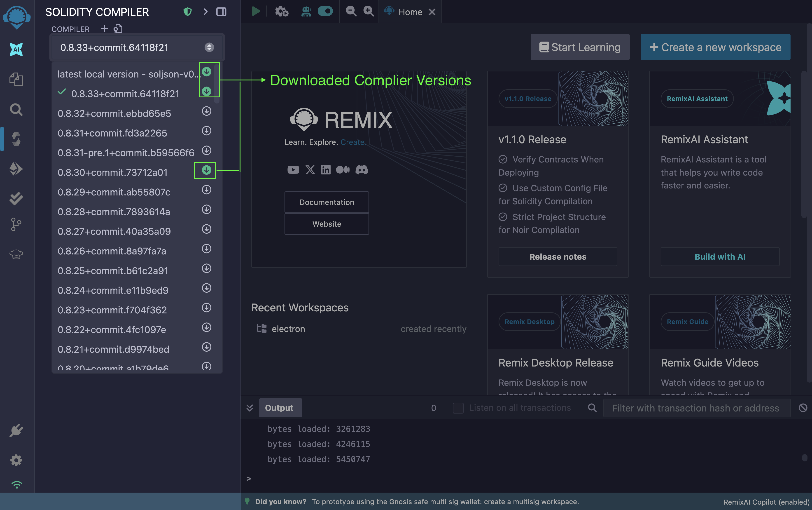The height and width of the screenshot is (510, 812).
Task: Open the script configuration gears icon
Action: (281, 12)
